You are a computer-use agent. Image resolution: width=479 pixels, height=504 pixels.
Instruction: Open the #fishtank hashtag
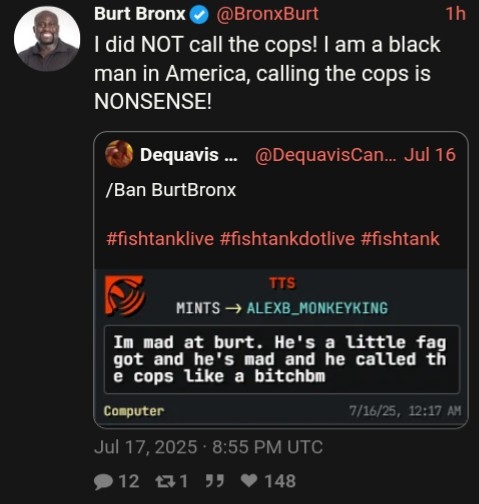(x=400, y=239)
